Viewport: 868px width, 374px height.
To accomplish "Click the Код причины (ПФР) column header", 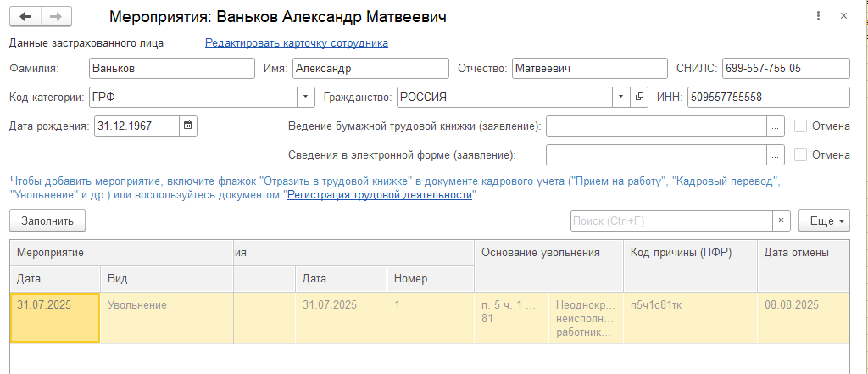I will pos(690,265).
